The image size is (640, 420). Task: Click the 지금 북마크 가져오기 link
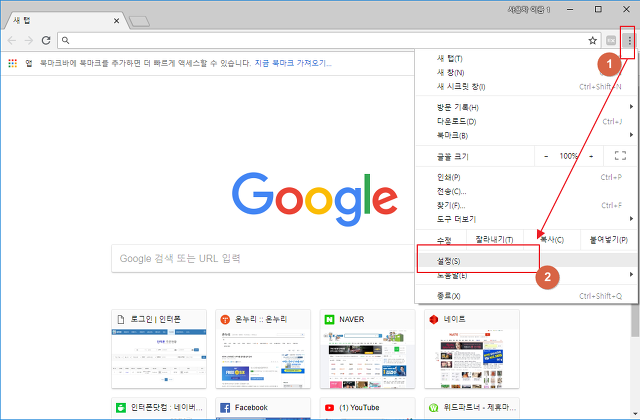(x=293, y=63)
